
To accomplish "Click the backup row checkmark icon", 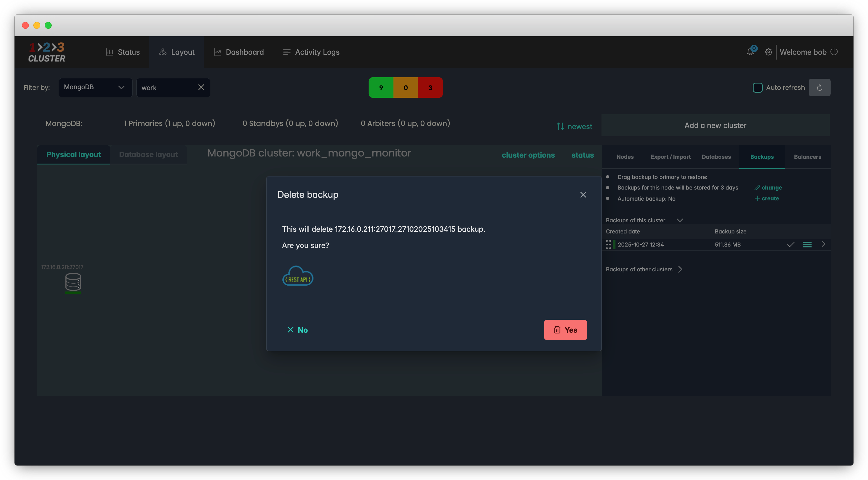I will click(790, 245).
